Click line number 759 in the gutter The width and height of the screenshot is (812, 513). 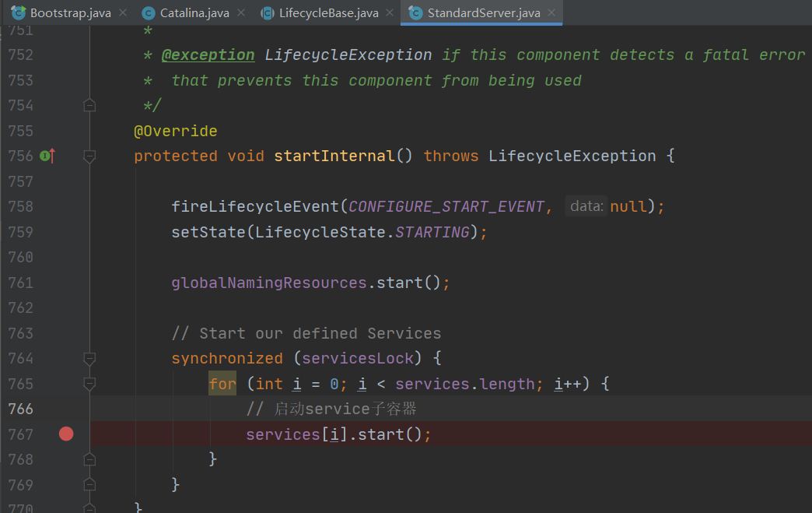coord(21,232)
